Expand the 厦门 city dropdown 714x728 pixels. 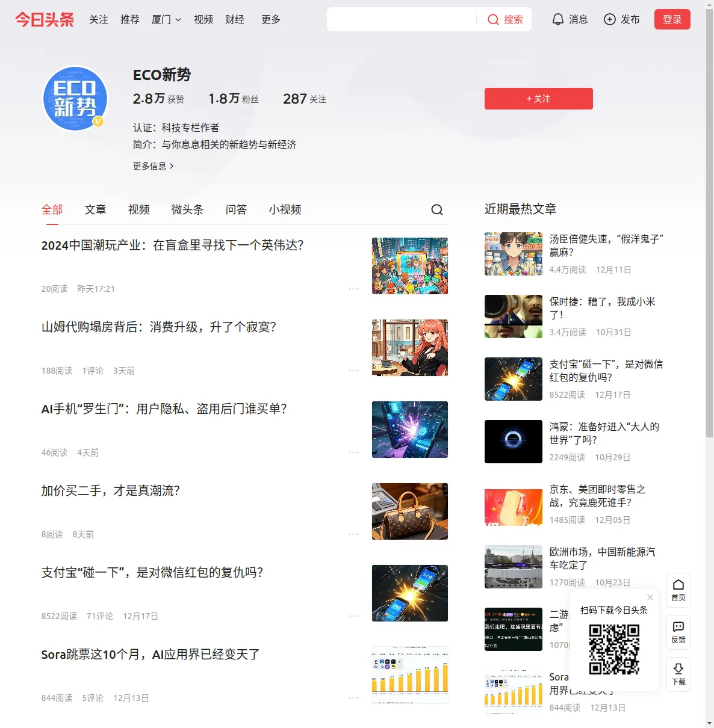tap(166, 20)
